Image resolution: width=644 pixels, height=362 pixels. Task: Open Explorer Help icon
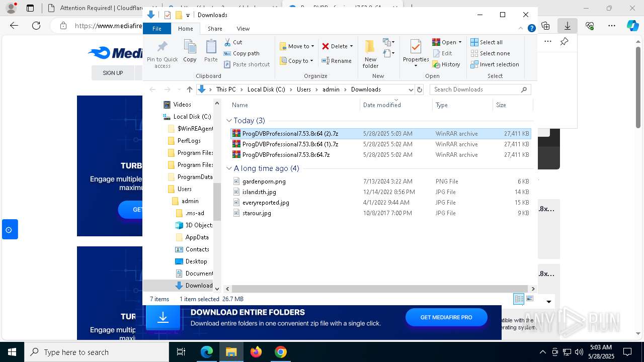click(x=531, y=29)
